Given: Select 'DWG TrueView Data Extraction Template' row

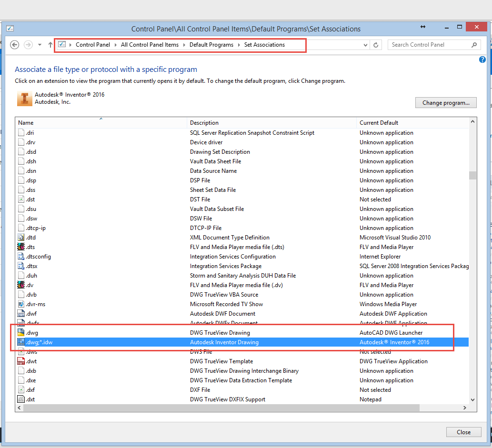Looking at the screenshot, I should 241,380.
